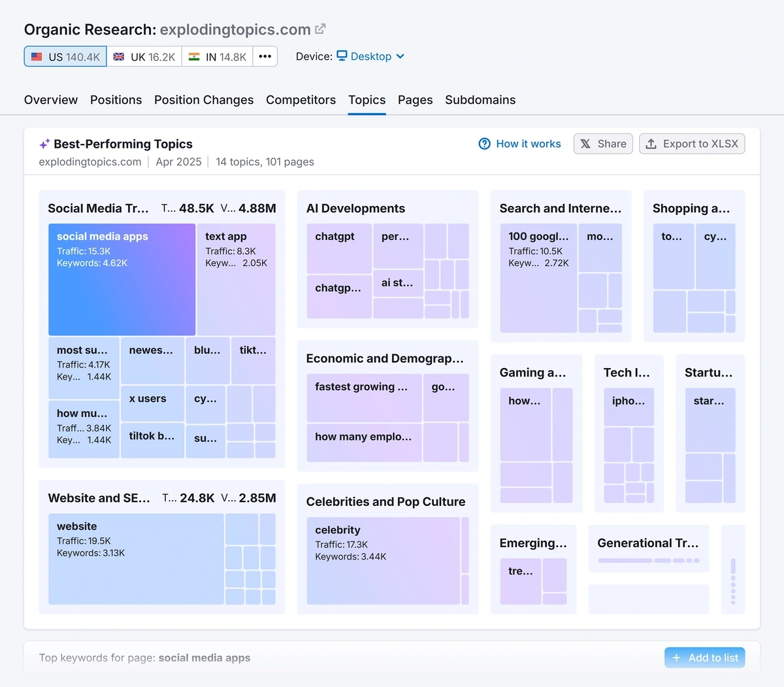Screen dimensions: 784x687
Task: Click the UK flag icon
Action: pos(119,57)
